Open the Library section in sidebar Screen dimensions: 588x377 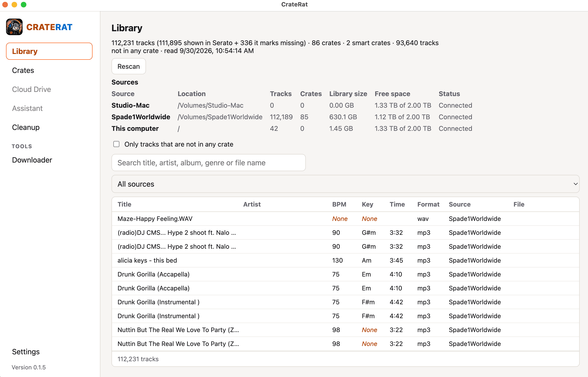point(49,51)
